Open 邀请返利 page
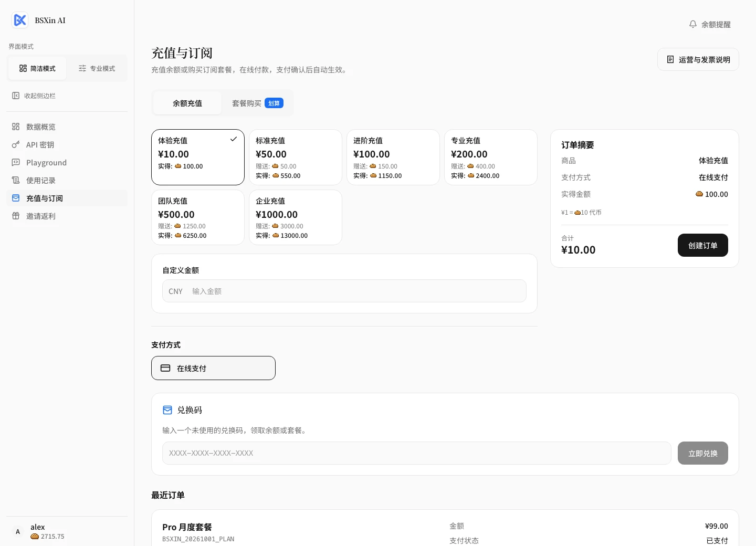This screenshot has width=756, height=546. 67,216
